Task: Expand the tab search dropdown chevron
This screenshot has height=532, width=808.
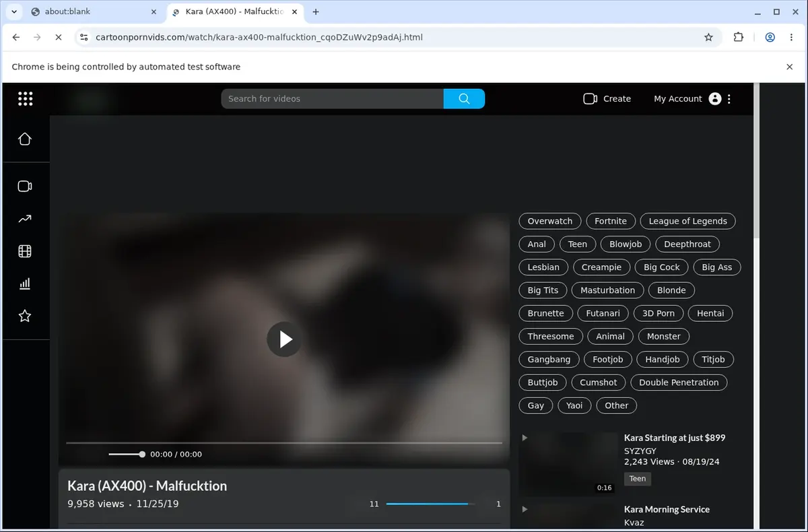Action: (x=13, y=11)
